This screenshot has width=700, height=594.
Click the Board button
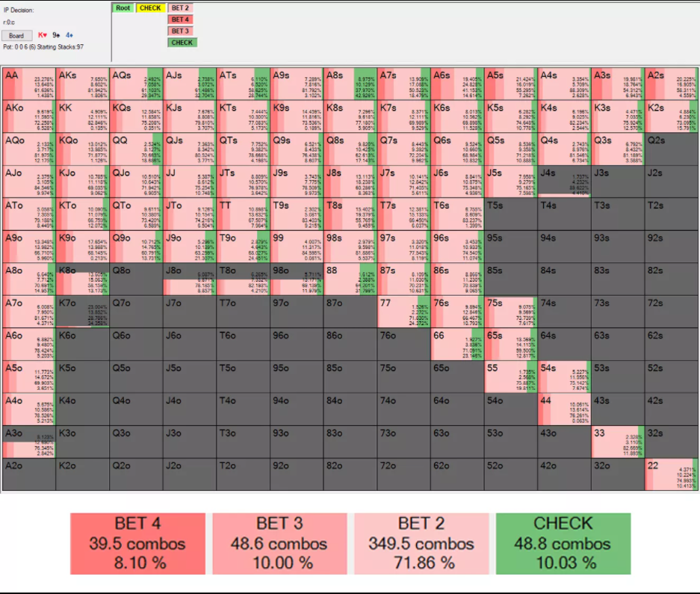click(16, 35)
